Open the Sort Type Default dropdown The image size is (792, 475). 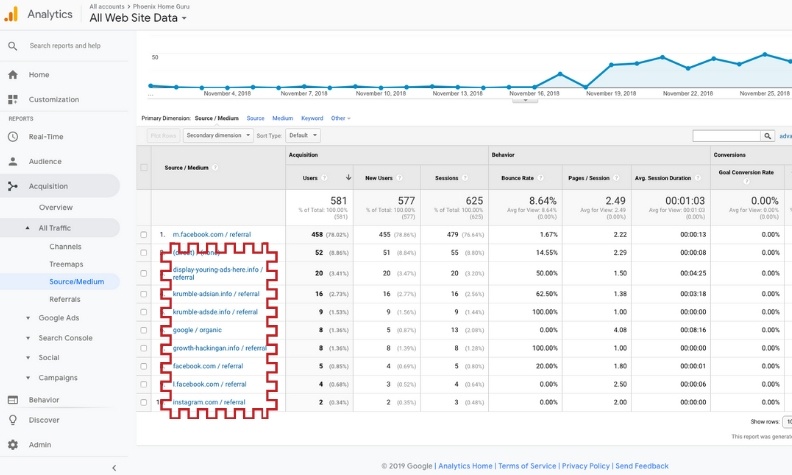(303, 135)
